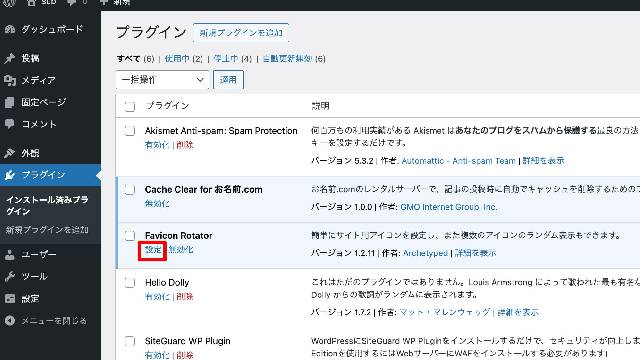Deactivate Cache Clear via 無効化 link

157,203
